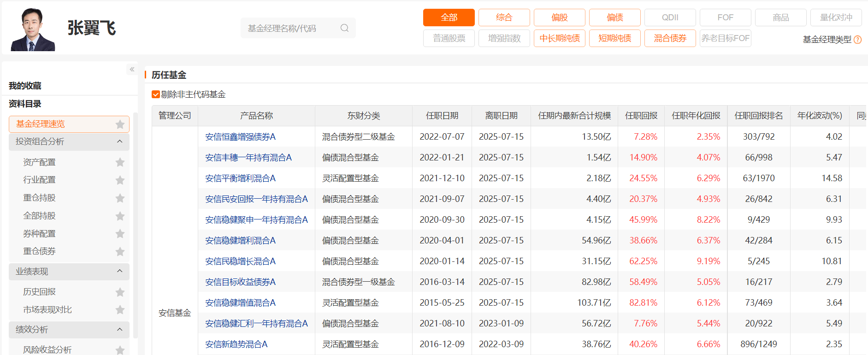868x355 pixels.
Task: Click the 基金经理类型 help question icon
Action: 857,40
